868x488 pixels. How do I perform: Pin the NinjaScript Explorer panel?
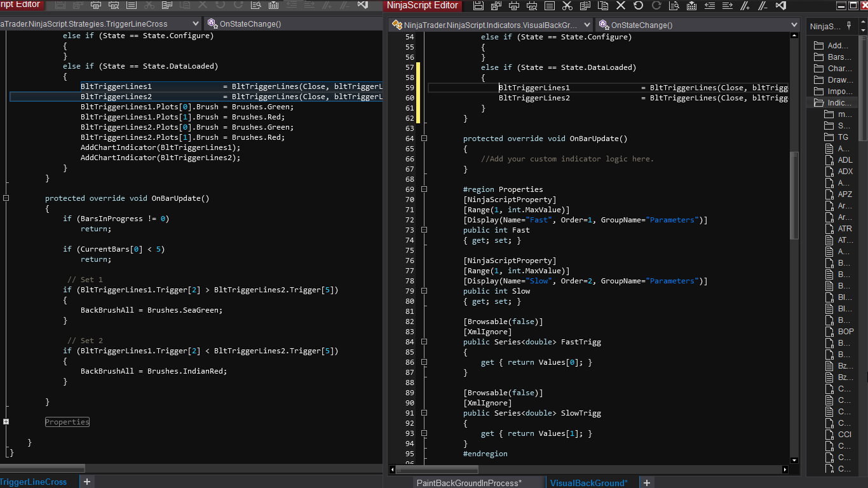[x=850, y=26]
